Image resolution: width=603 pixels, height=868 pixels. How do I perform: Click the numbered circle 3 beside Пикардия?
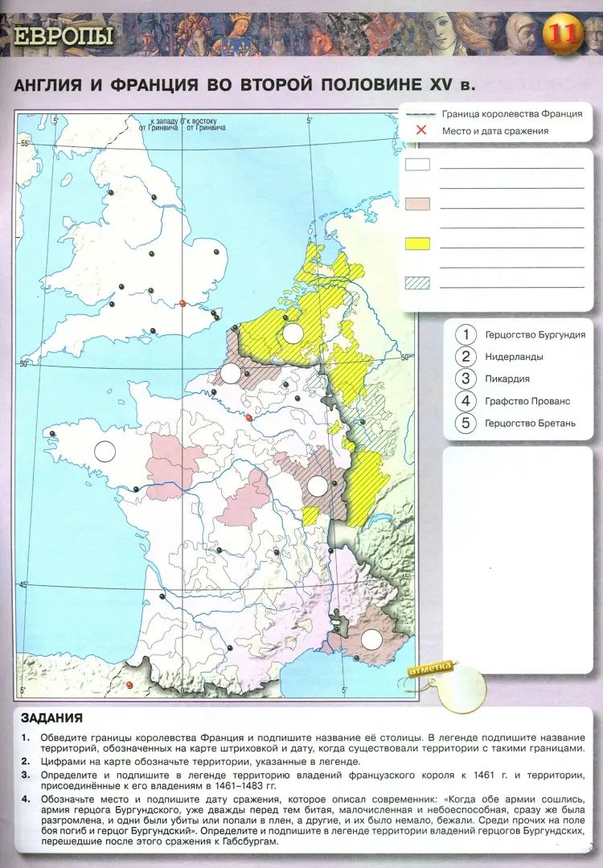466,379
